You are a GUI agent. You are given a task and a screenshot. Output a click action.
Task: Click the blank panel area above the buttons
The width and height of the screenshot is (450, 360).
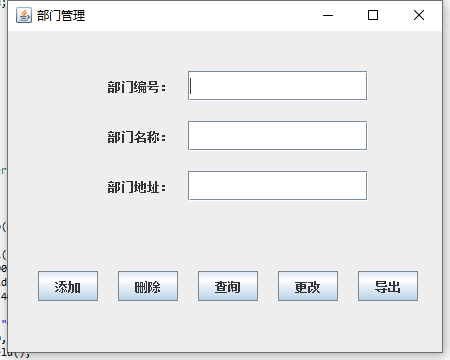click(x=225, y=237)
